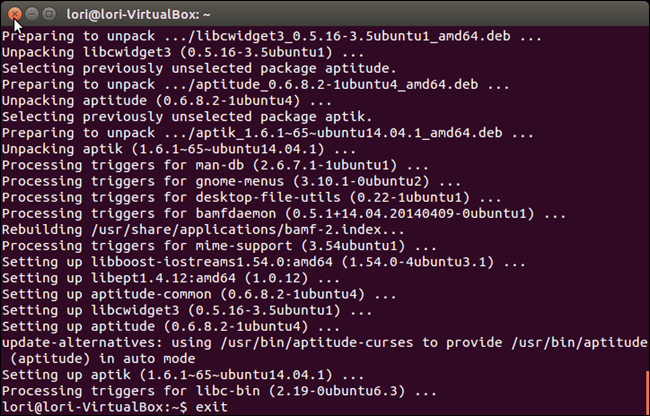This screenshot has height=416, width=650.
Task: Click the typed 'exit' command
Action: click(211, 407)
